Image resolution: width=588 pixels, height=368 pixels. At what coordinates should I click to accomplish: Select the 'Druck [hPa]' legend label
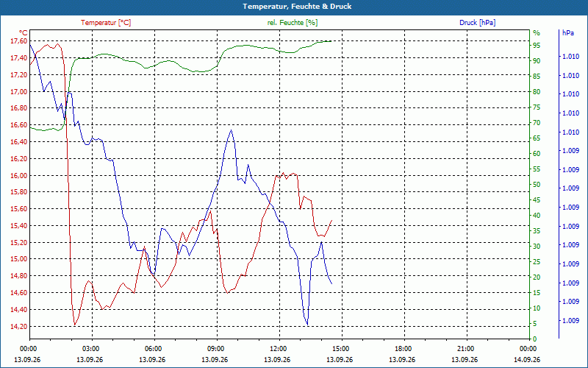click(477, 23)
